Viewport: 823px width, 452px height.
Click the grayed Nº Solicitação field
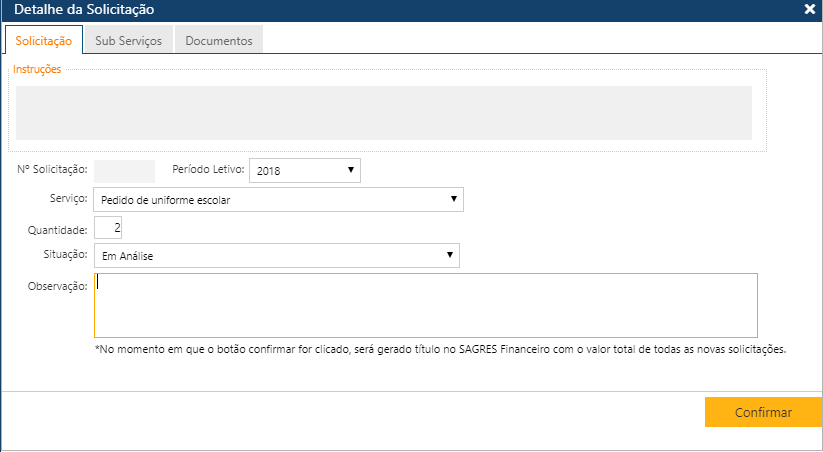(x=124, y=171)
